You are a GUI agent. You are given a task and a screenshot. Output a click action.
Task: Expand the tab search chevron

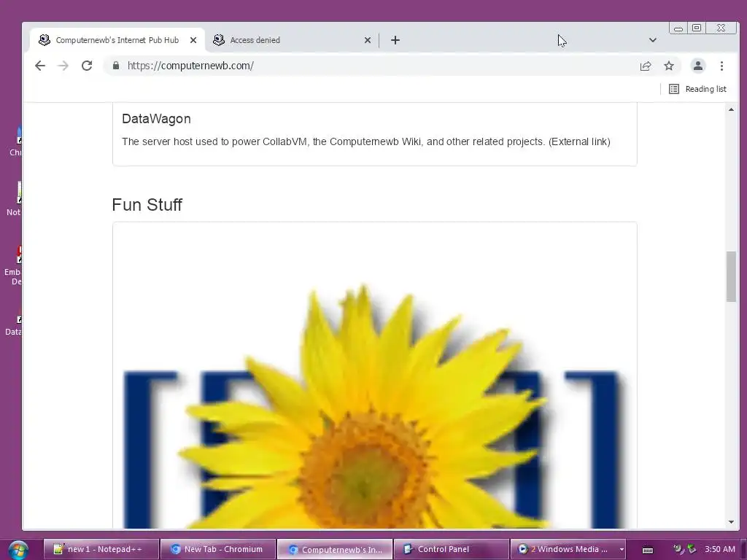[x=653, y=40]
